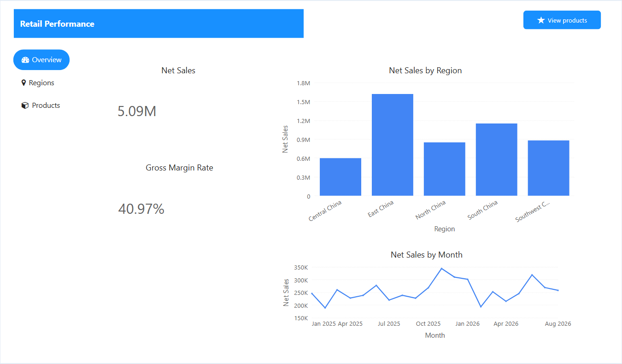Image resolution: width=622 pixels, height=364 pixels.
Task: Click the Apr 2025 axis label
Action: 350,324
